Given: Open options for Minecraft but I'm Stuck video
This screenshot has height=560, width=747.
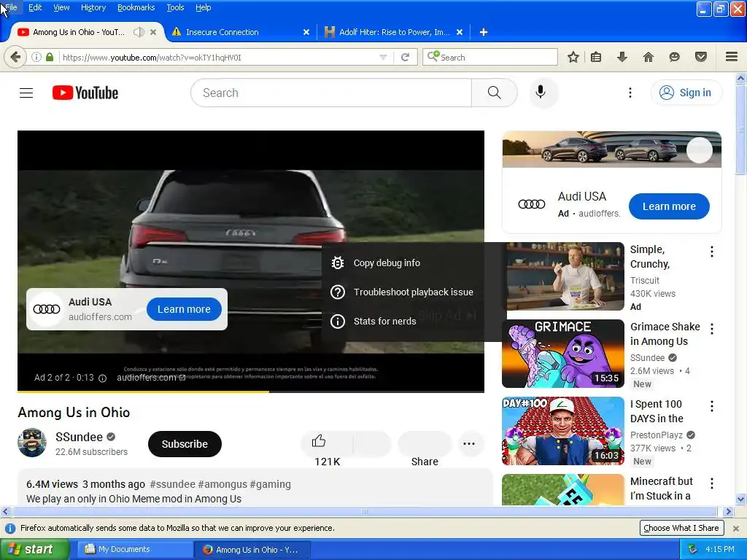Looking at the screenshot, I should pyautogui.click(x=712, y=483).
